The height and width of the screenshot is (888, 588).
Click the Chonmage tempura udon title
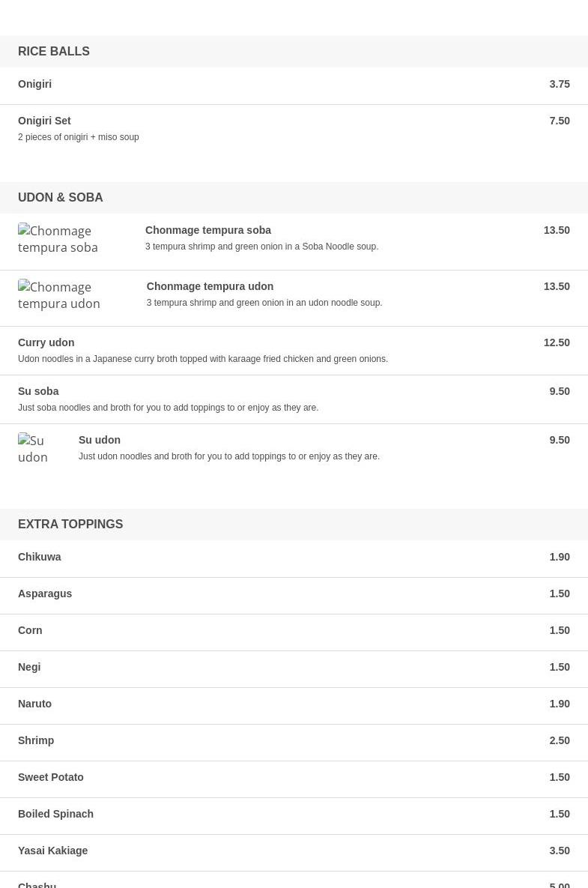(x=210, y=286)
